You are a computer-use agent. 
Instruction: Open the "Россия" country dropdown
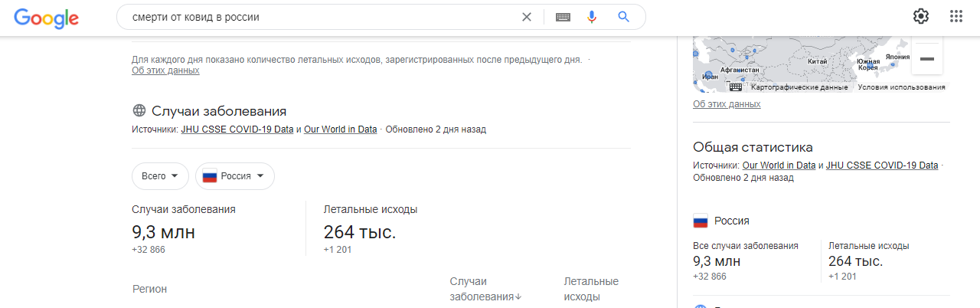point(234,176)
